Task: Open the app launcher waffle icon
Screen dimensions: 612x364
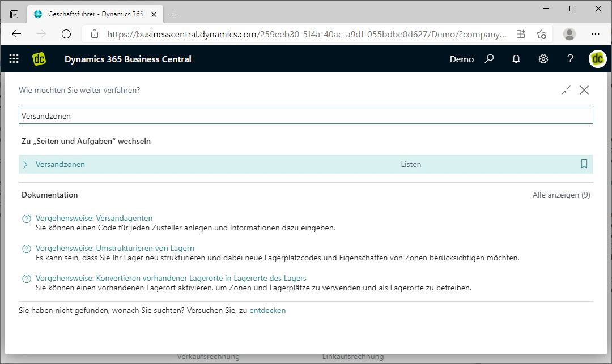Action: pos(14,59)
